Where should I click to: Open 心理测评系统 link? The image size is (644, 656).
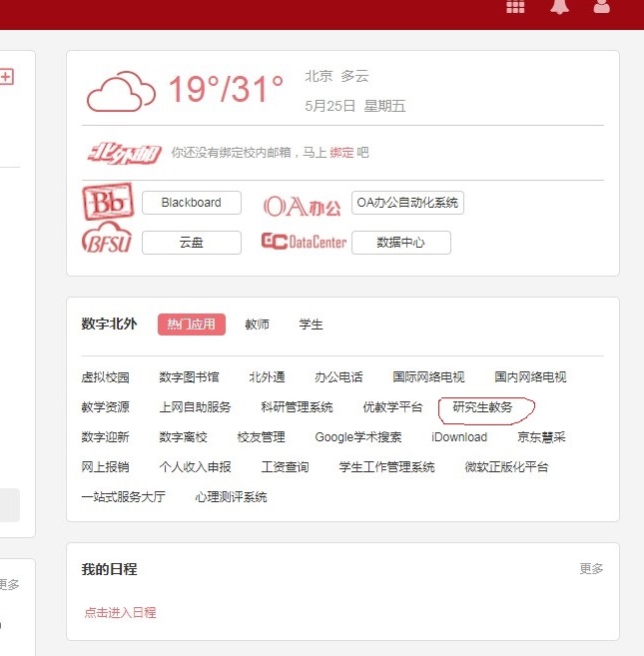click(x=231, y=497)
